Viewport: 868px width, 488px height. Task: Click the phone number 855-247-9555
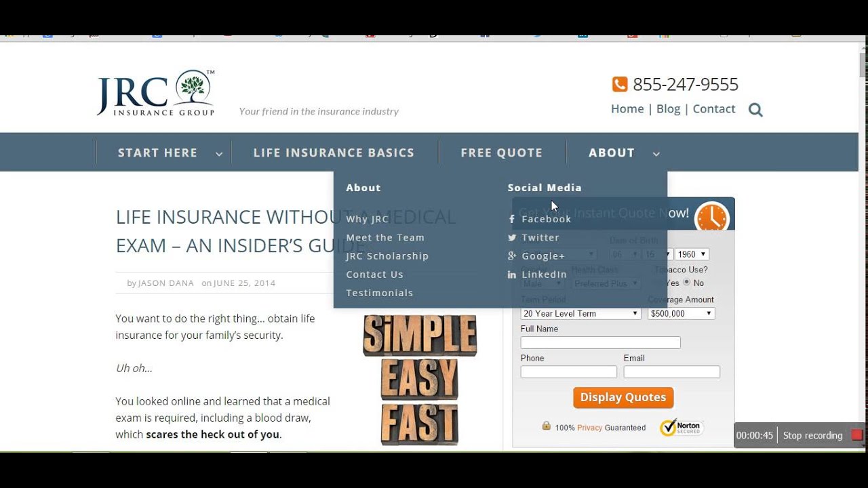(686, 84)
